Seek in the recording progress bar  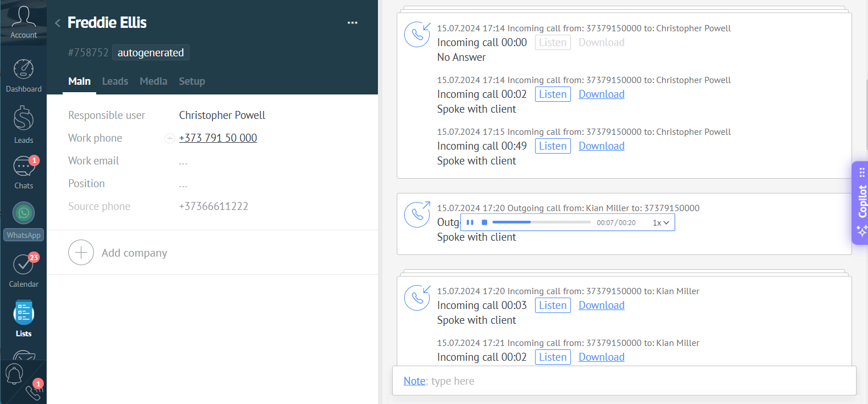pyautogui.click(x=541, y=222)
